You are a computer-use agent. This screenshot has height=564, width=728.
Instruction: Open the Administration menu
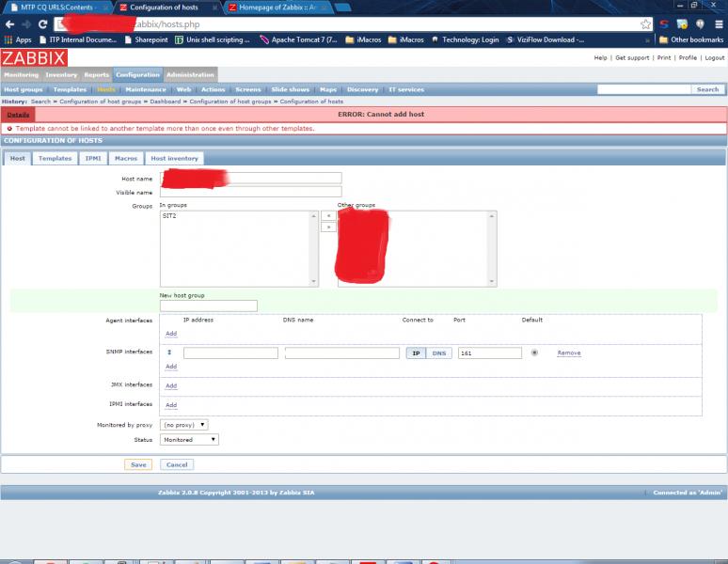190,74
